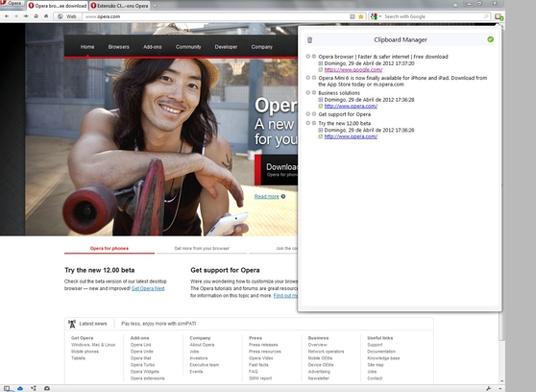Open 'Knowledge base' footer link
Screen dimensions: 536x392
click(x=383, y=358)
